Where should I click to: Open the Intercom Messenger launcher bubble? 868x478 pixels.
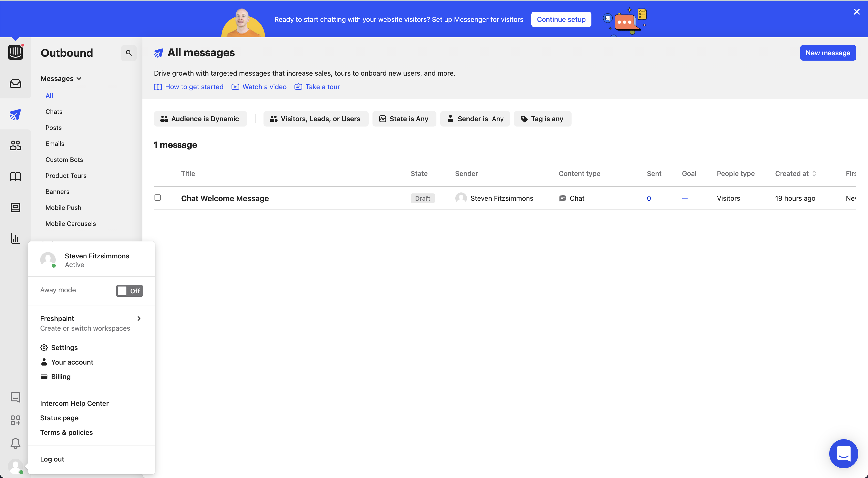[843, 453]
